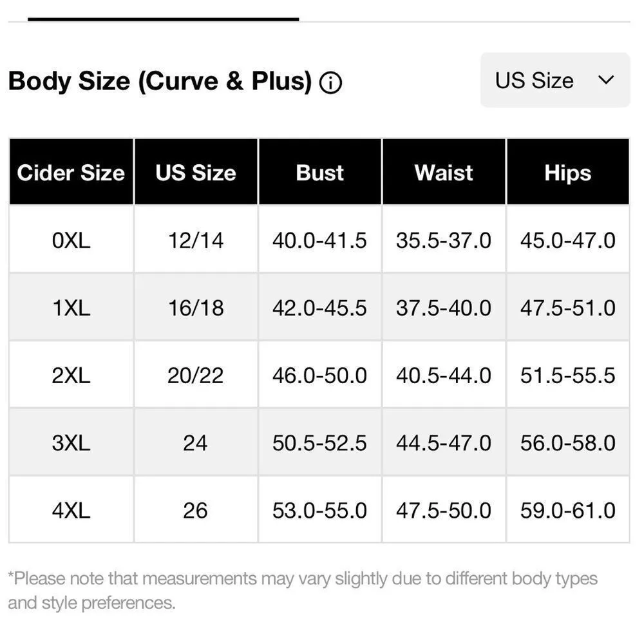The image size is (644, 644).
Task: Select the 2XL size row label
Action: click(71, 375)
